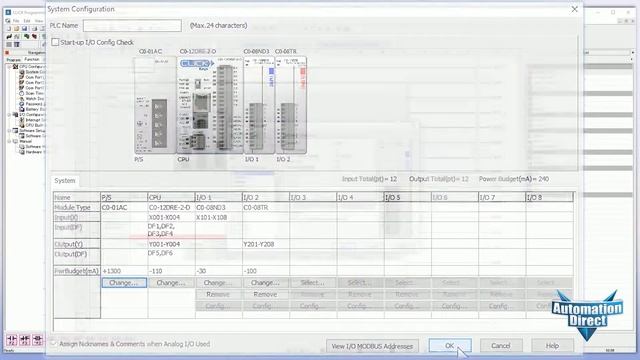This screenshot has width=640, height=360.
Task: Remove the I/O 1 module
Action: (x=218, y=294)
